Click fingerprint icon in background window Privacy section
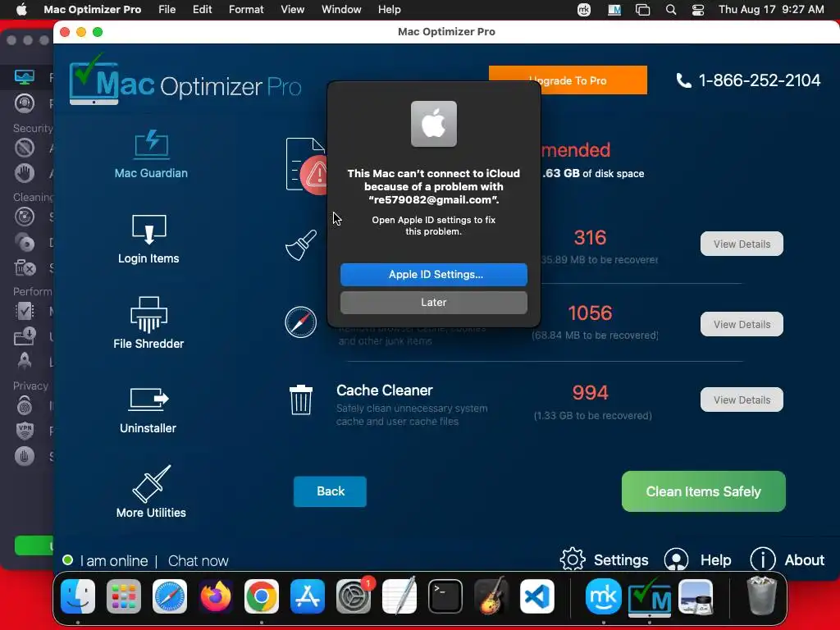The image size is (840, 630). point(24,405)
